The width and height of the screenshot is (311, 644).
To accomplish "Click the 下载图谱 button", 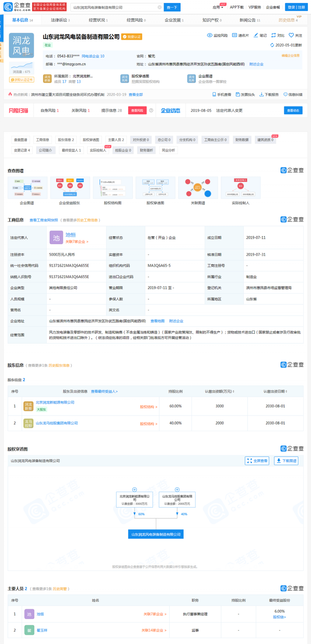I will 287,461.
